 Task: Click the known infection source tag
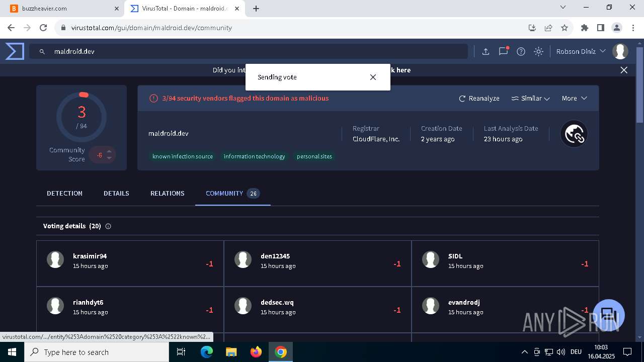[x=183, y=156]
